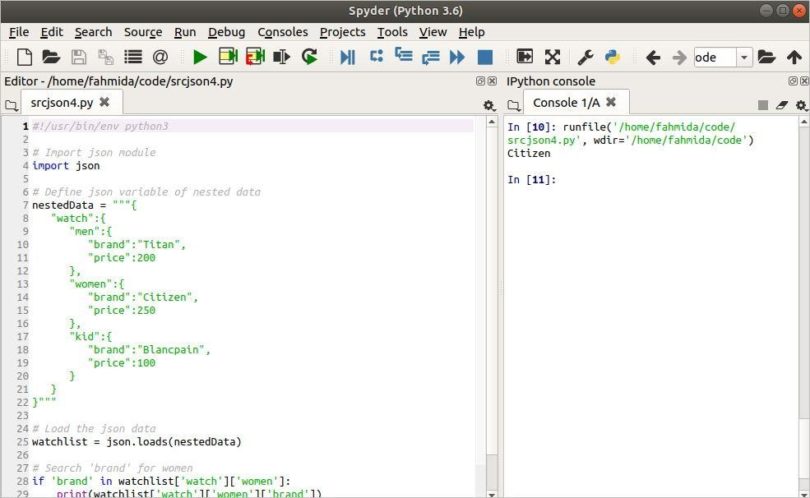Open console options gear icon

click(x=801, y=105)
